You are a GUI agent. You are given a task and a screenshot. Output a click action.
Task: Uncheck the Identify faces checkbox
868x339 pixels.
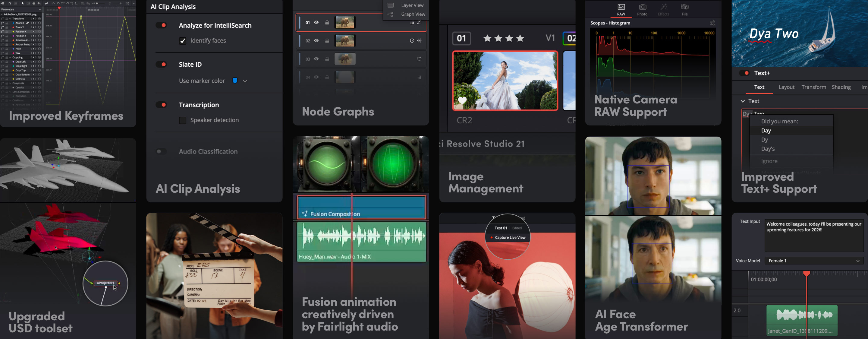[183, 41]
